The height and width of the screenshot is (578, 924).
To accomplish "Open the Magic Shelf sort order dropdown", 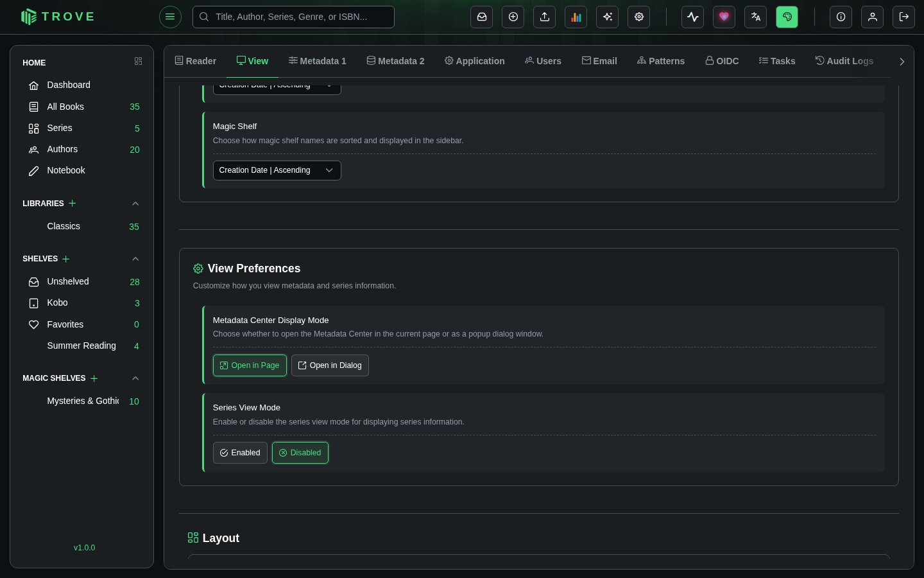I will pyautogui.click(x=277, y=170).
